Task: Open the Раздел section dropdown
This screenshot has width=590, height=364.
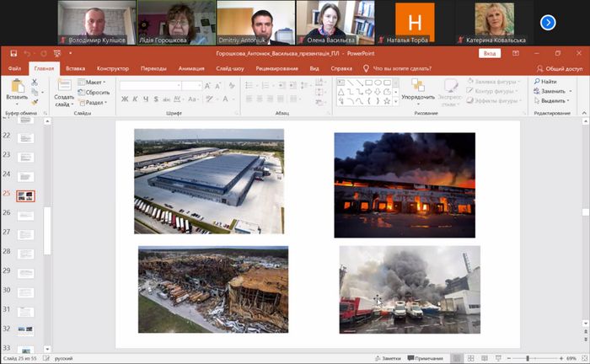Action: point(94,102)
